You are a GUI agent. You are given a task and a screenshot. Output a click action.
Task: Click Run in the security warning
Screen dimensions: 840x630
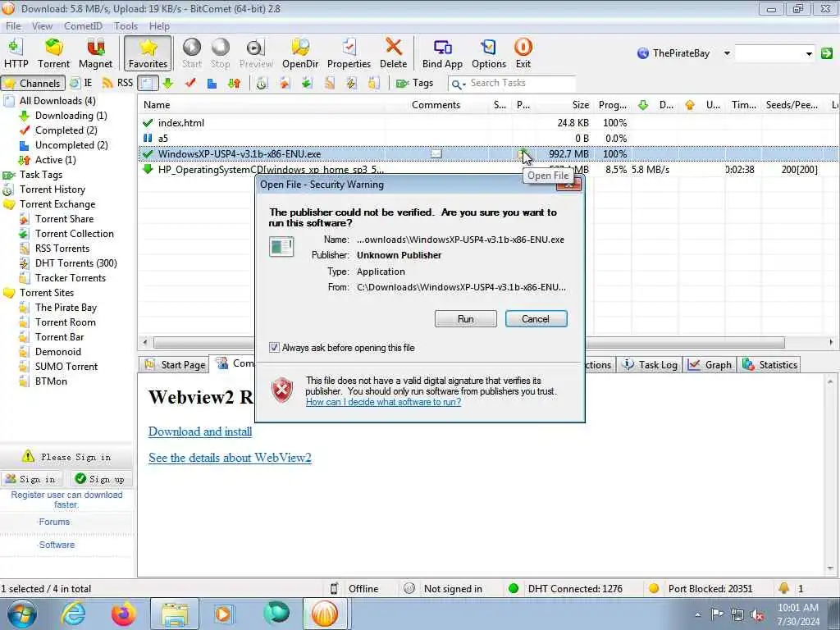466,319
